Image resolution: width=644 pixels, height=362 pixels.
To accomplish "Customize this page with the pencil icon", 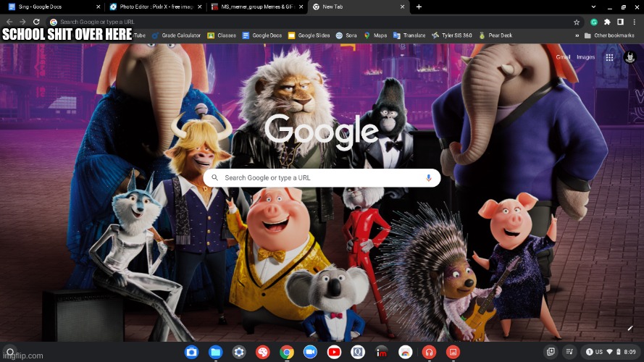I will click(630, 329).
